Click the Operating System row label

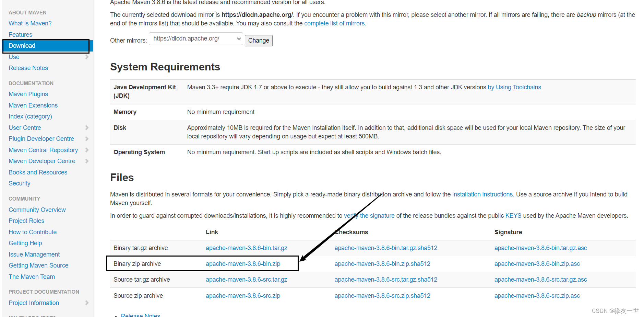[x=139, y=152]
